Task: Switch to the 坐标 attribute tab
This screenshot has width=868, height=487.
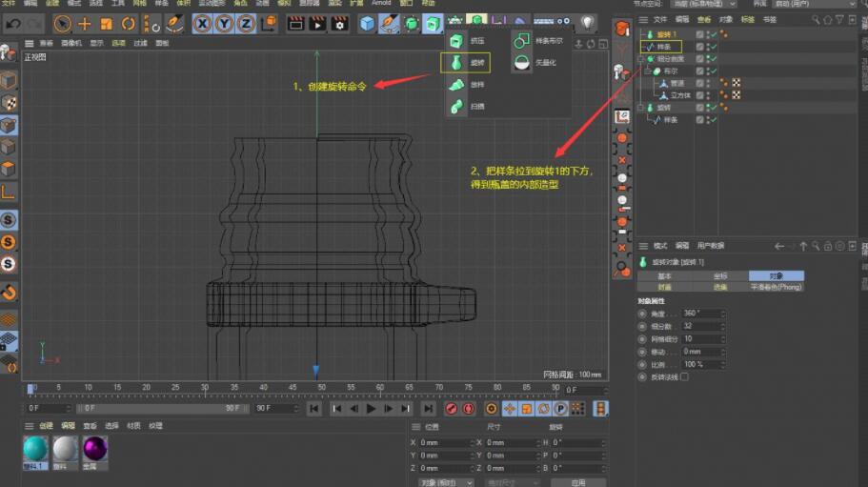Action: pyautogui.click(x=720, y=275)
